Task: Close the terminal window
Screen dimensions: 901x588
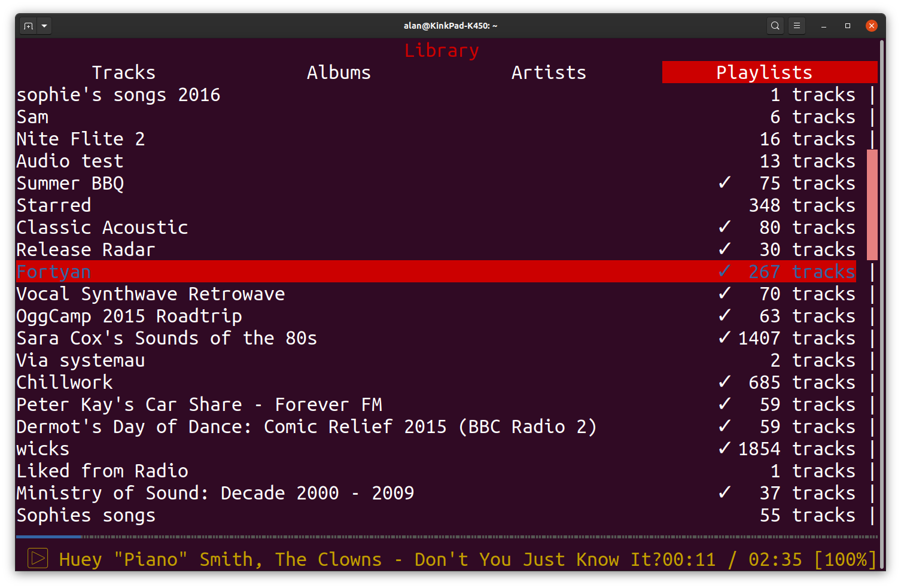Action: coord(871,26)
